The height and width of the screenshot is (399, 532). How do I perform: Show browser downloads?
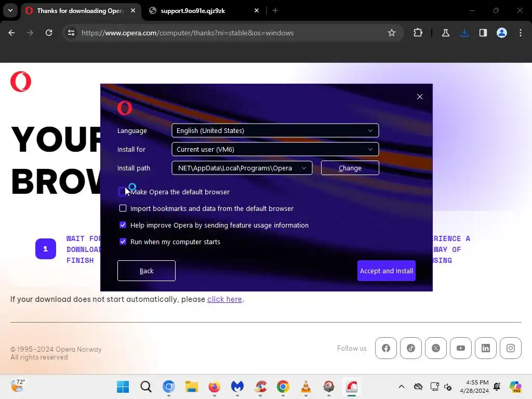click(464, 33)
